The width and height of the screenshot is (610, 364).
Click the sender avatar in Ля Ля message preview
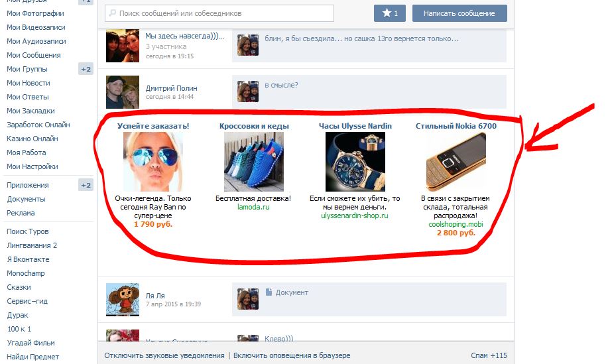pyautogui.click(x=248, y=299)
